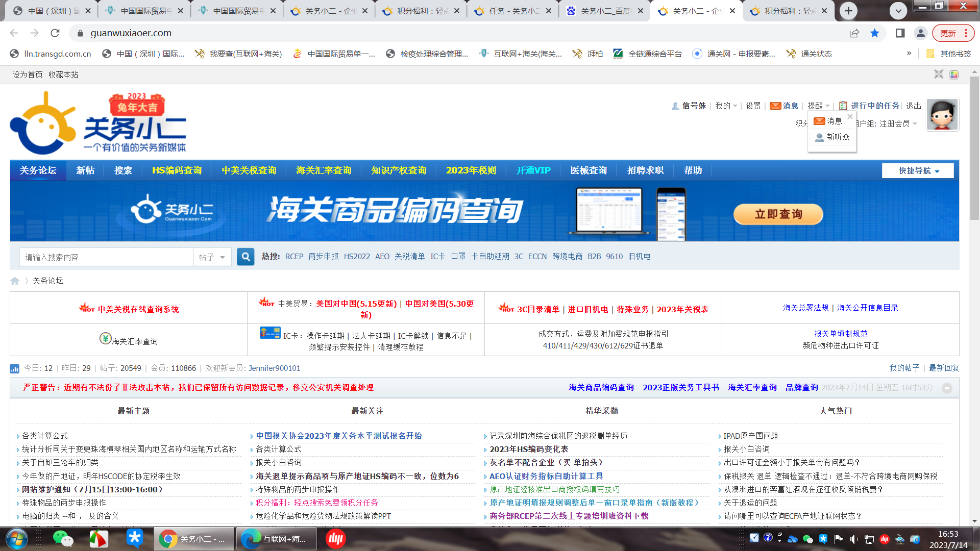Open the 其他书签 bookmarks folder
980x551 pixels.
tap(948, 54)
